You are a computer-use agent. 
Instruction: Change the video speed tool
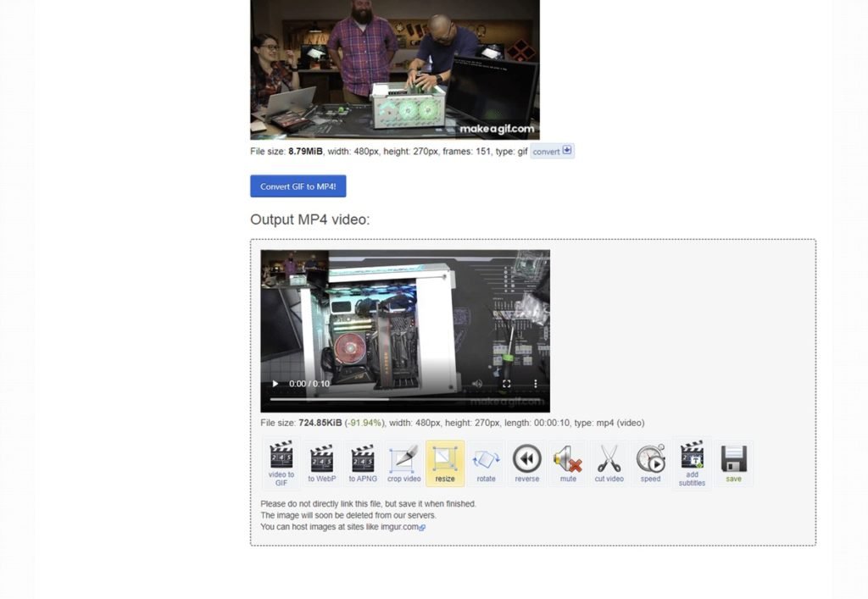click(x=650, y=463)
